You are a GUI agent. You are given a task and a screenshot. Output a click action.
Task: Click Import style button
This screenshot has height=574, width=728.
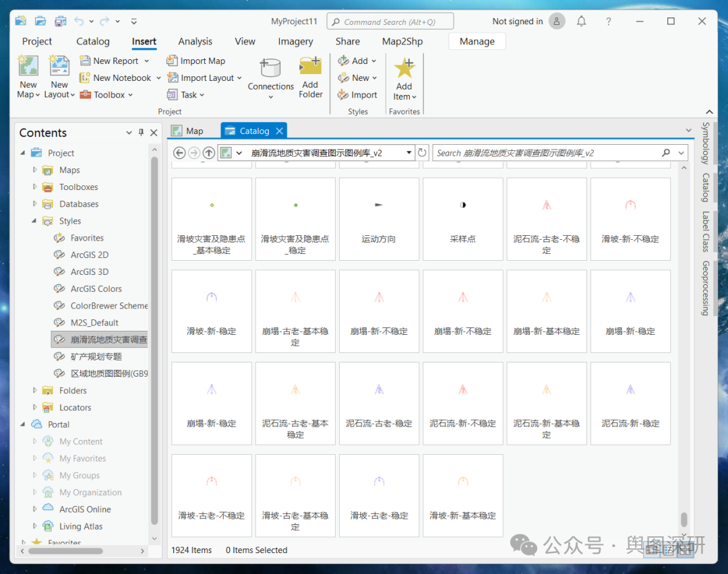tap(357, 95)
